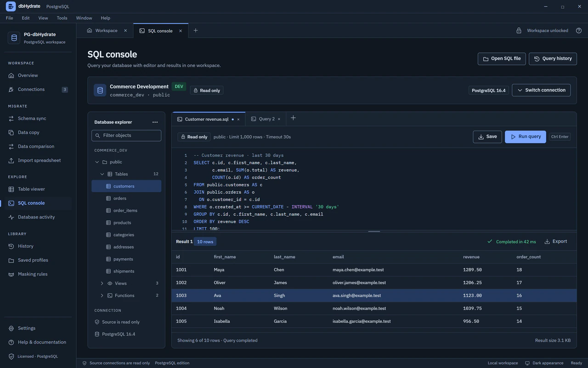
Task: Save the query with the Save button
Action: click(487, 137)
